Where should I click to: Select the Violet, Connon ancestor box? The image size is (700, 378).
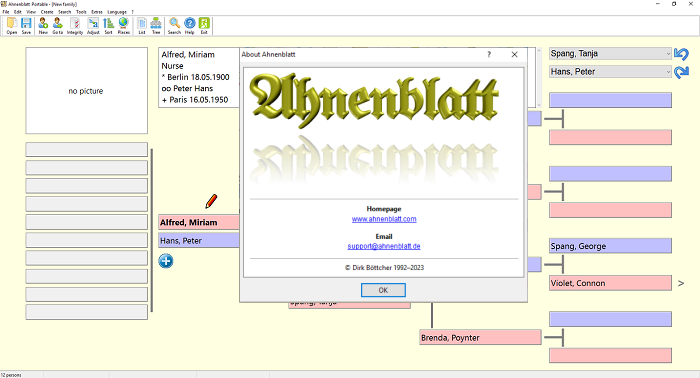pos(610,283)
